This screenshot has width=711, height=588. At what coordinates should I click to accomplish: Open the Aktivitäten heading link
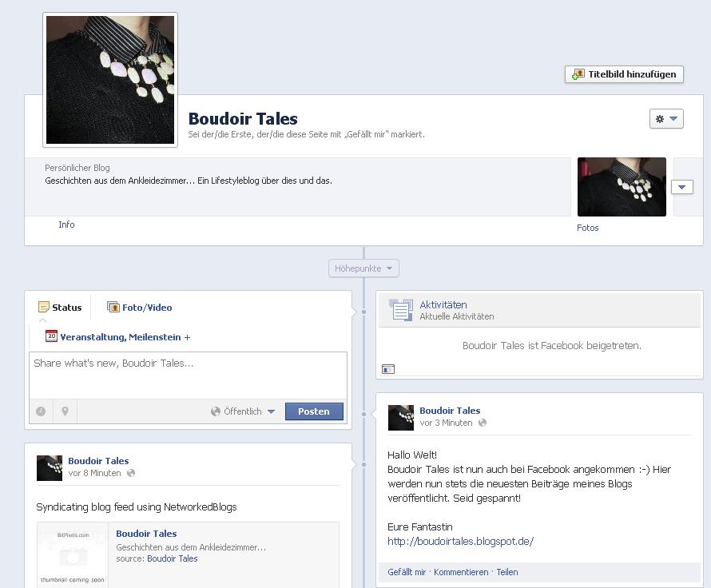tap(443, 304)
